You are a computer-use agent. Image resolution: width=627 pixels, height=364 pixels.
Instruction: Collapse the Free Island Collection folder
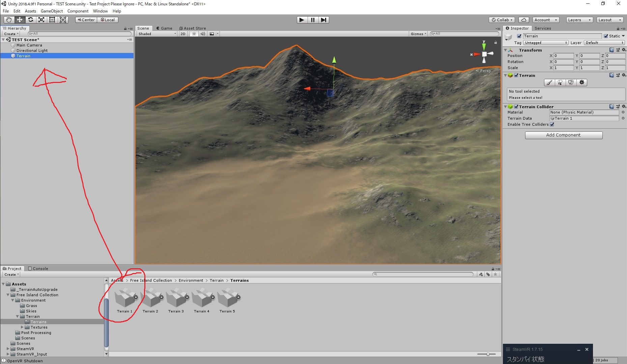[8, 295]
